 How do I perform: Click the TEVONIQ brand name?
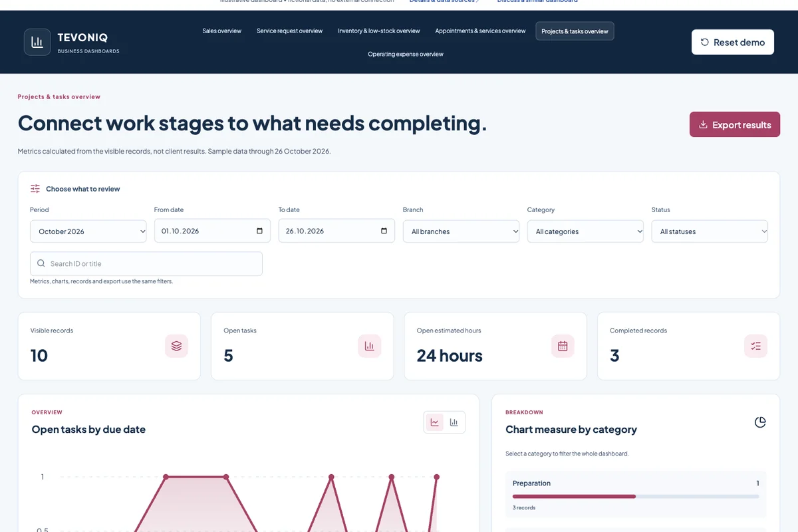83,37
